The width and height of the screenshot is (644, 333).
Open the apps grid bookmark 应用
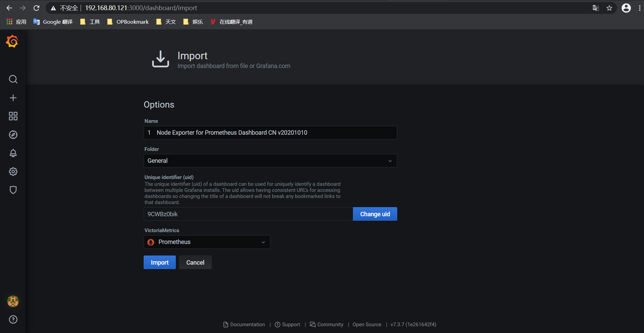pos(16,22)
